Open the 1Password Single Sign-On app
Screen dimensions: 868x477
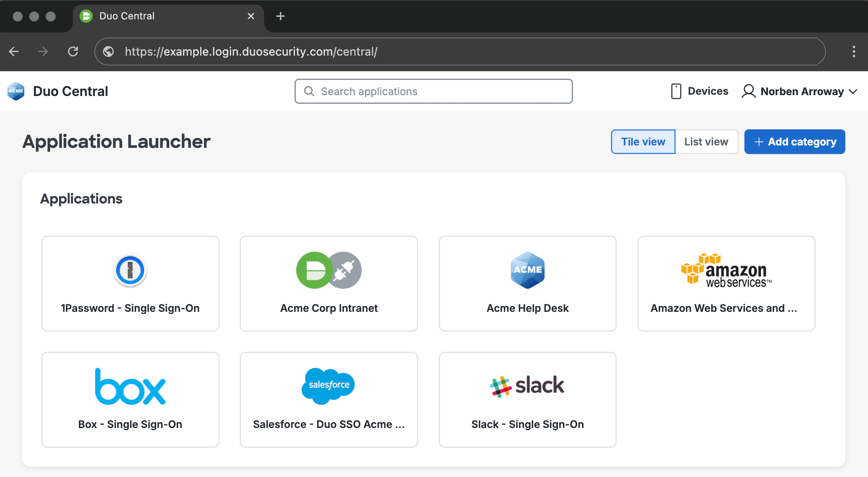(130, 283)
